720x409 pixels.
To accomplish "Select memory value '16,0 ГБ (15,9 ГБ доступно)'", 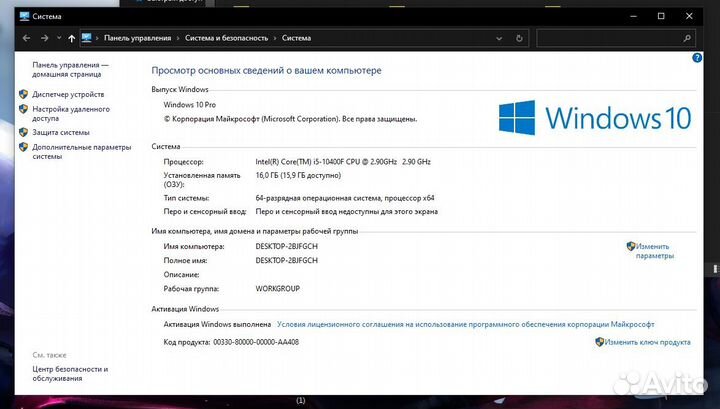I will 298,175.
